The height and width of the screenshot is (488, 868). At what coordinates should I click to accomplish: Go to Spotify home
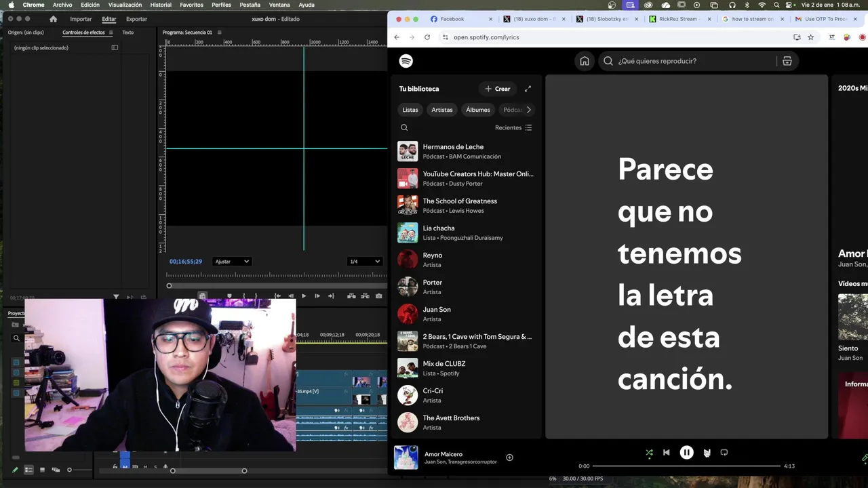tap(585, 61)
